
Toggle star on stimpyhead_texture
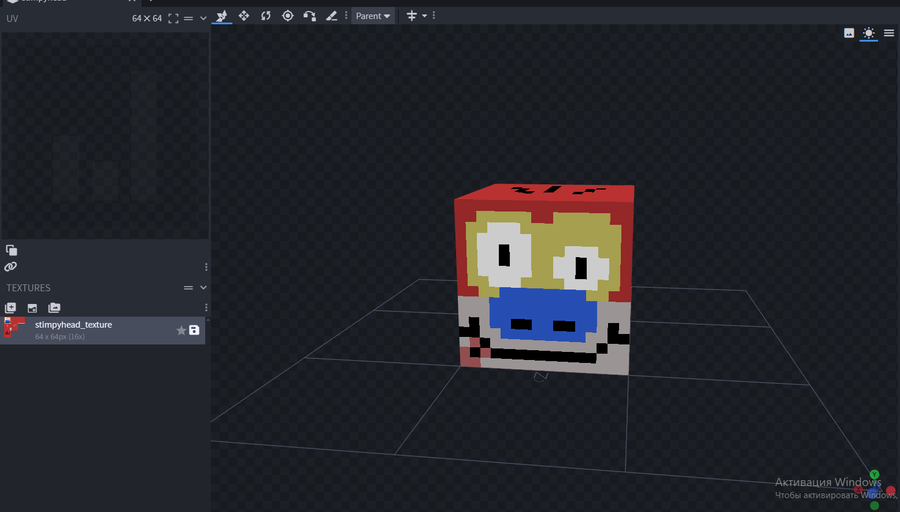point(181,330)
